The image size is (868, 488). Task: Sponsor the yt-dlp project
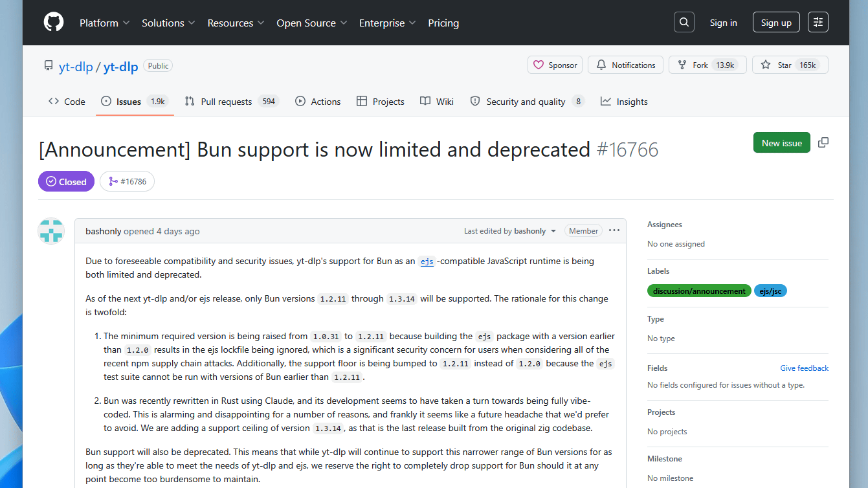click(x=555, y=65)
